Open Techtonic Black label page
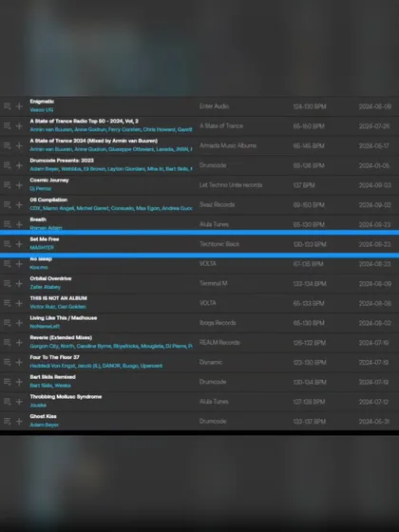This screenshot has width=399, height=532. 219,244
